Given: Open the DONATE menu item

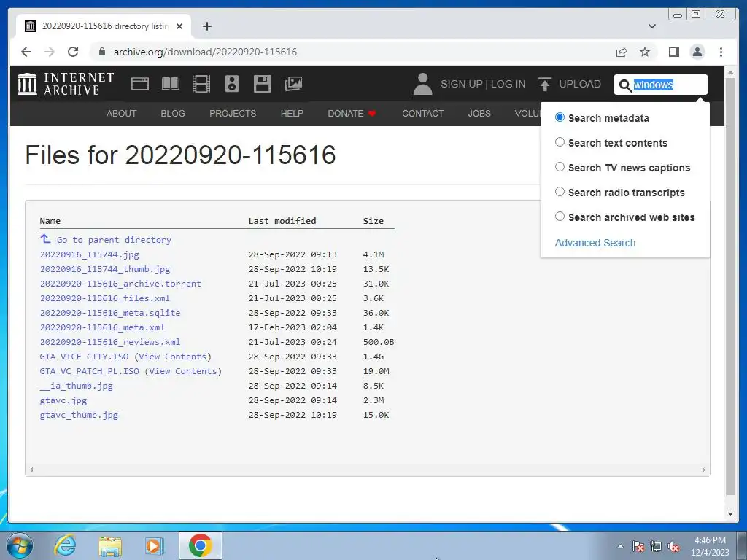Looking at the screenshot, I should pos(352,113).
